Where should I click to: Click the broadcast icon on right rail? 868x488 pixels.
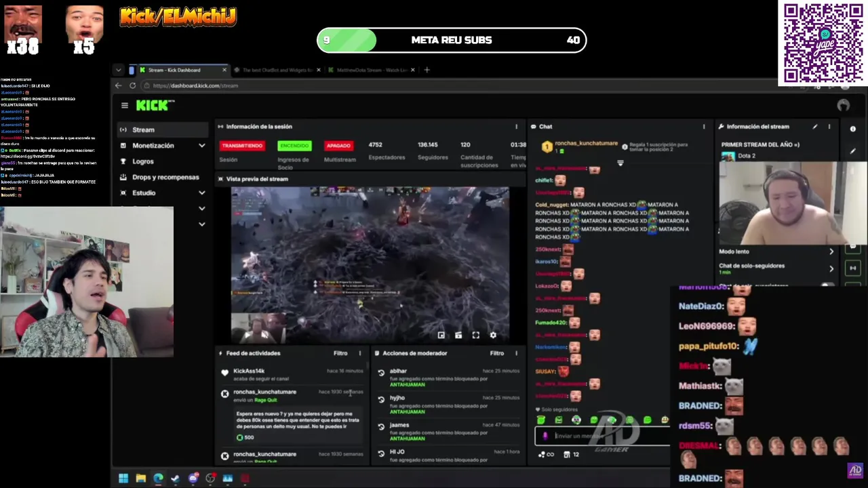click(x=853, y=268)
